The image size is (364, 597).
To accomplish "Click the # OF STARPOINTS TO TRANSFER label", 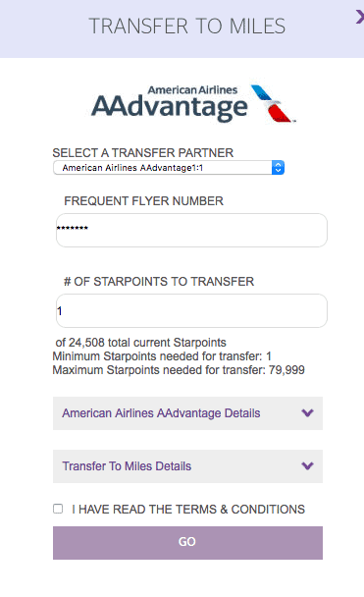I will 159,282.
